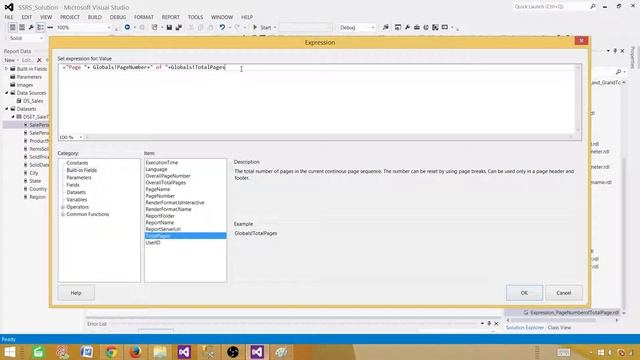Click the Quick Launch search box
640x360 pixels.
click(x=550, y=7)
